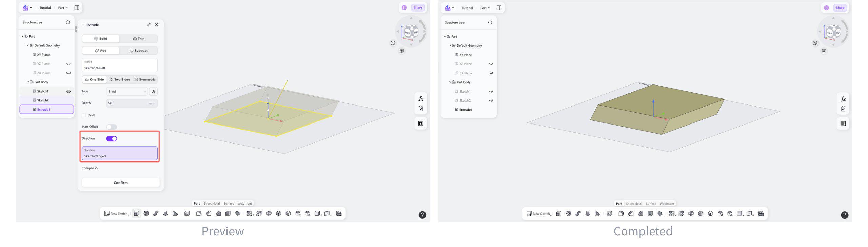Open app logo menu in Preview top bar
868x247 pixels.
(27, 8)
